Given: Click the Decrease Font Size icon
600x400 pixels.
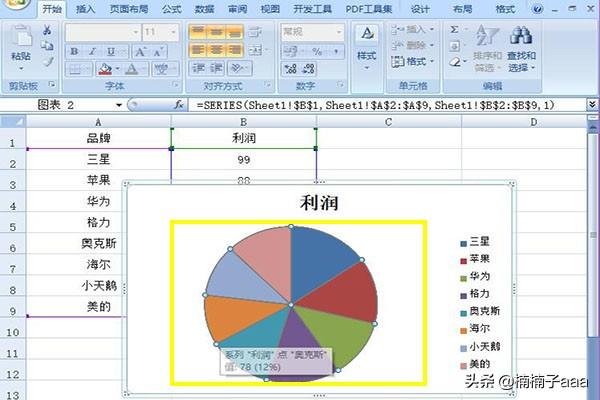Looking at the screenshot, I should click(x=158, y=52).
